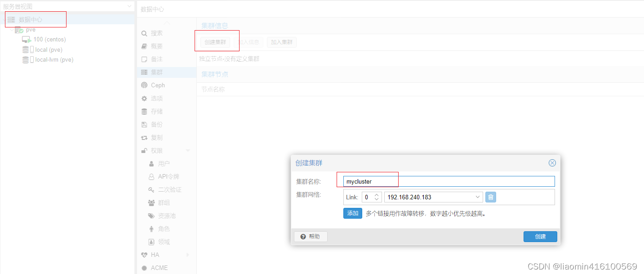Click the 群组 users icon
Image resolution: width=644 pixels, height=274 pixels.
click(151, 203)
